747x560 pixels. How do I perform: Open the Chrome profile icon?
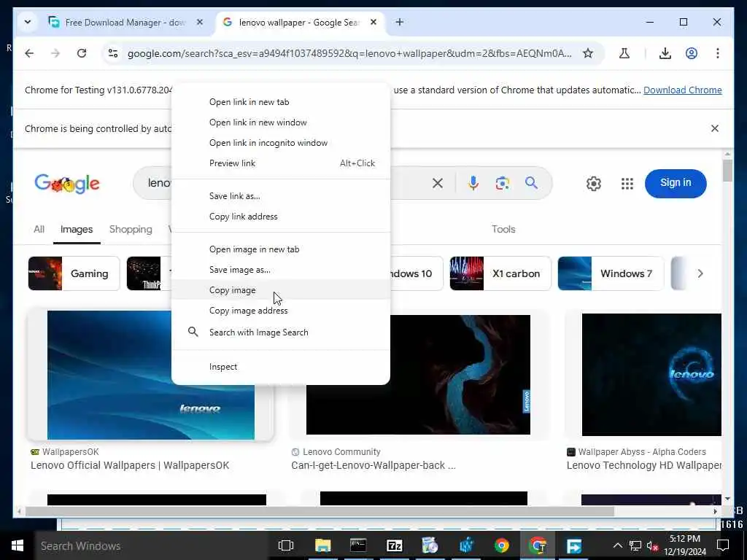tap(692, 53)
